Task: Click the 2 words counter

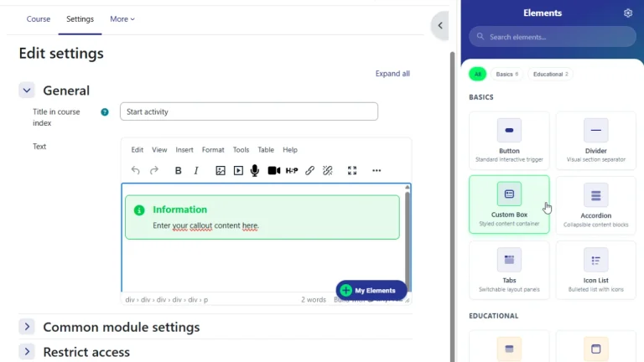Action: (x=314, y=300)
